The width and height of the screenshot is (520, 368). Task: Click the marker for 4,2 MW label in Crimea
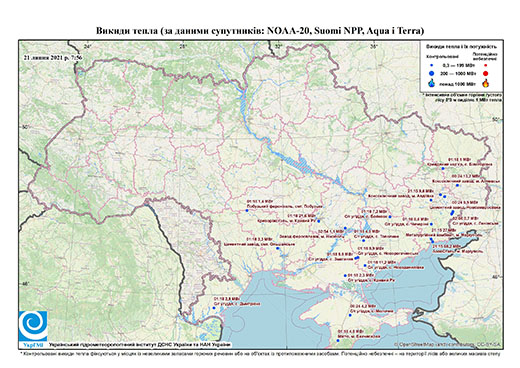350,315
